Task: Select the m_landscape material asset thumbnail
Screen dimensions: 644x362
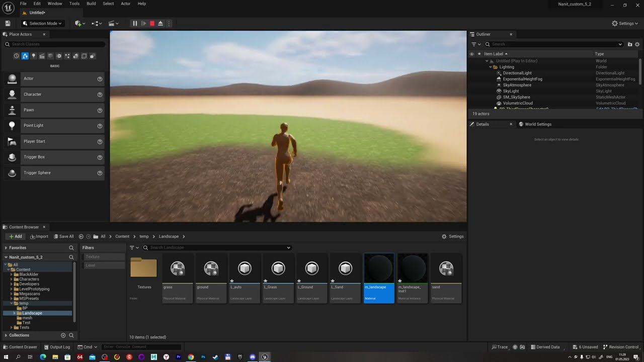Action: (x=379, y=269)
